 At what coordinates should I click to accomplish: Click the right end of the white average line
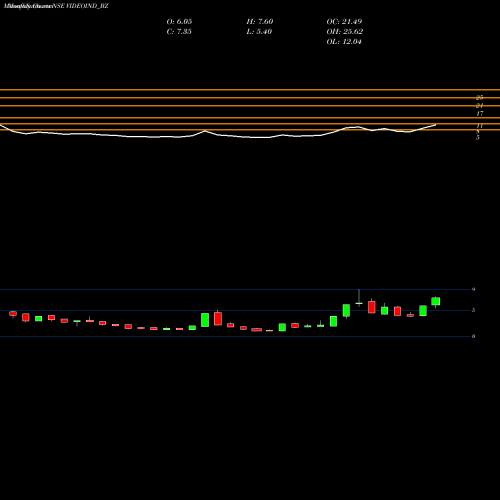pos(435,125)
